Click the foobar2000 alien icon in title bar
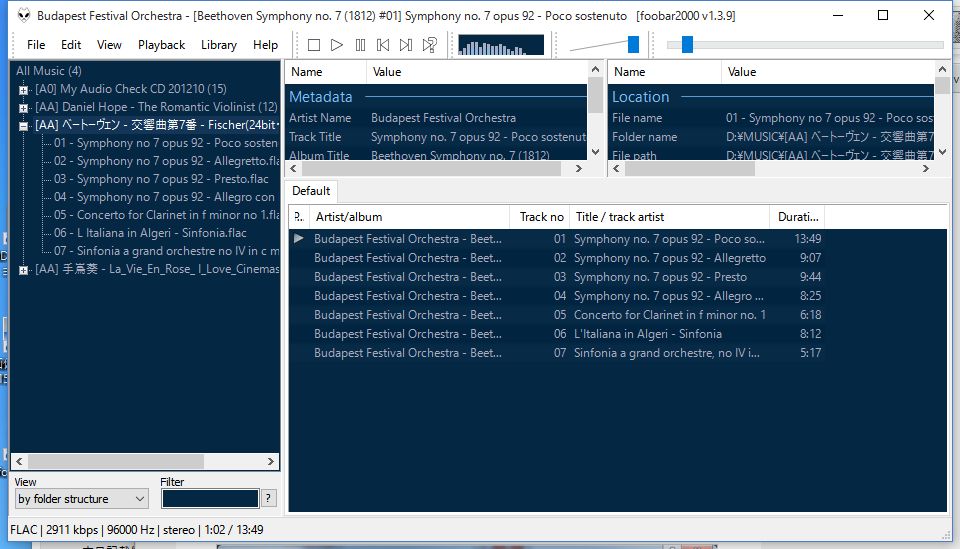Viewport: 960px width, 549px height. tap(23, 15)
